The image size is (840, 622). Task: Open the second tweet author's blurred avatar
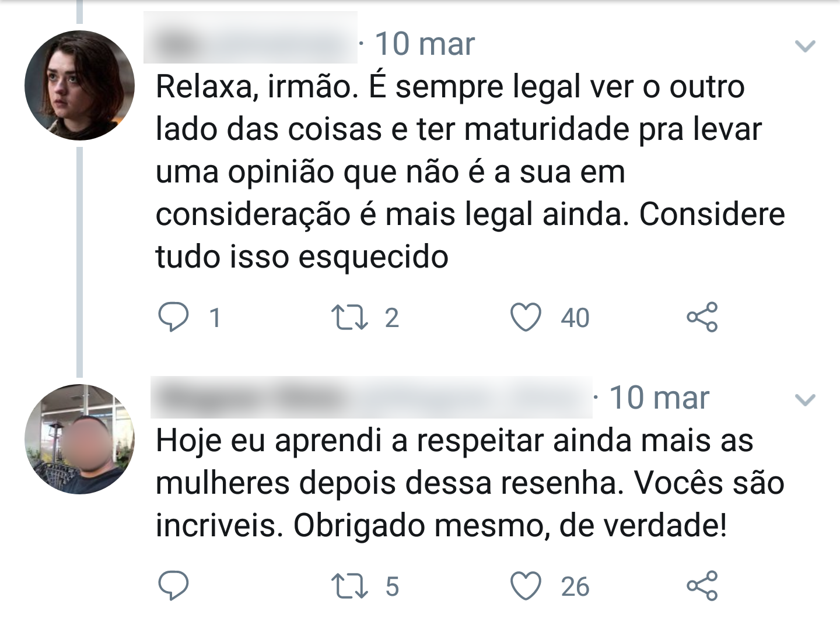click(x=79, y=439)
